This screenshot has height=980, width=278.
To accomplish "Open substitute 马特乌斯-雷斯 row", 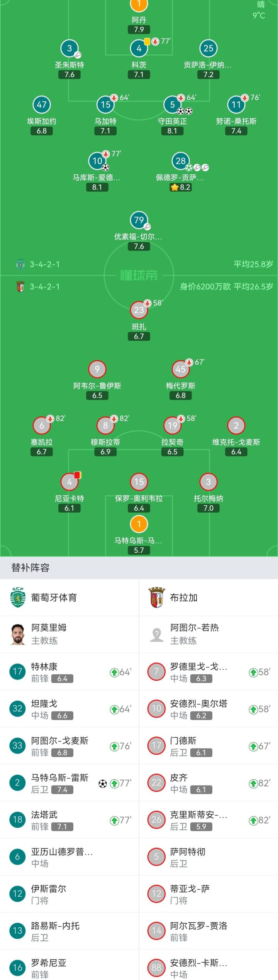I will pyautogui.click(x=69, y=783).
